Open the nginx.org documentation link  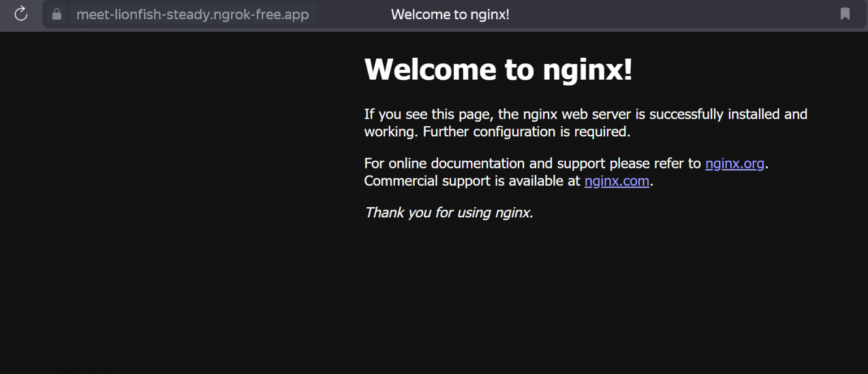pos(734,164)
